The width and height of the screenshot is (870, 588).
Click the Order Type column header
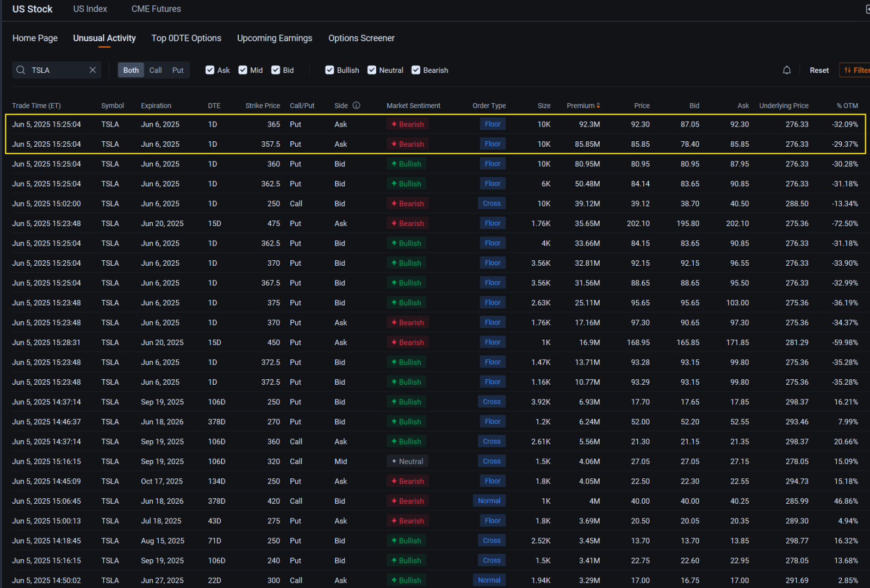point(489,105)
